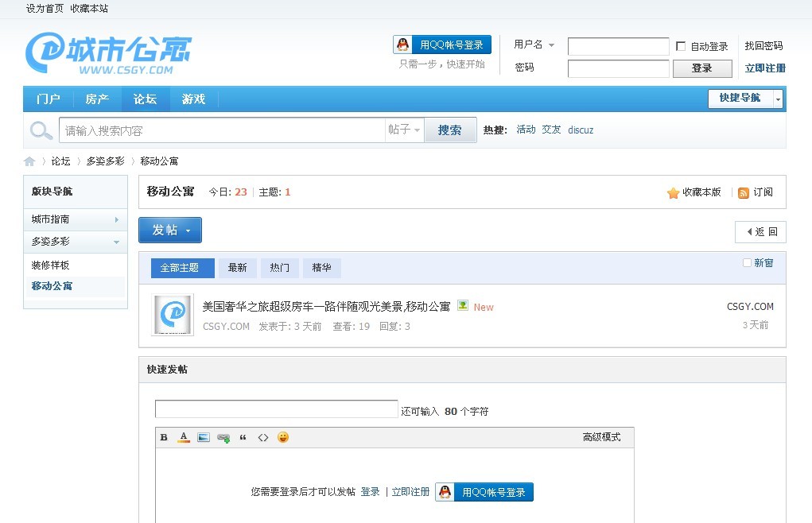Viewport: 812px width, 523px height.
Task: Focus the quick post title input field
Action: click(x=276, y=409)
